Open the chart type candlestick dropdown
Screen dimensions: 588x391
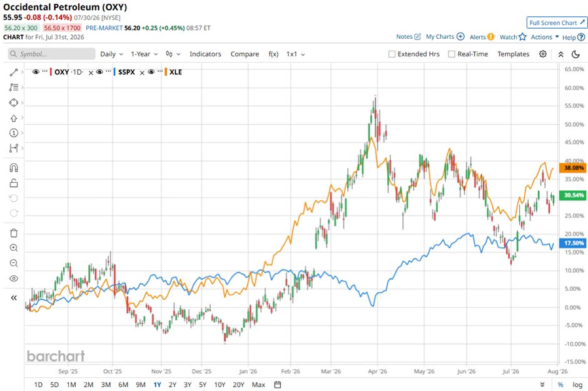point(173,54)
